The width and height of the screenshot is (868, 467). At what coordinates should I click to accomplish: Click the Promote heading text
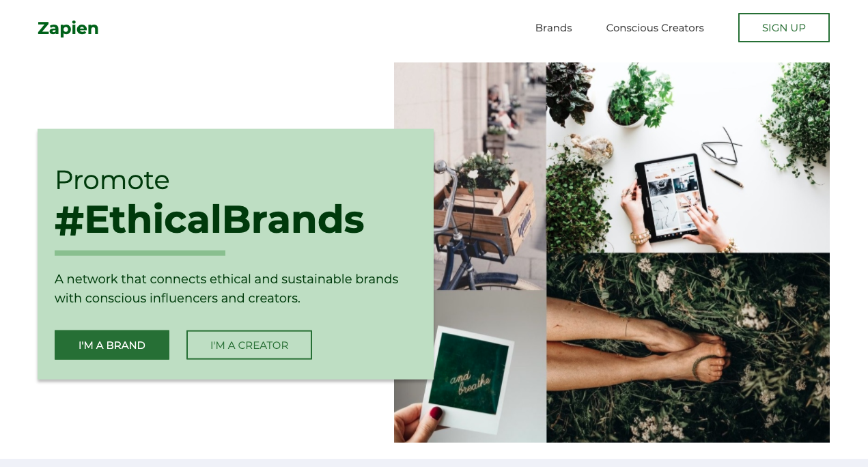click(x=112, y=180)
